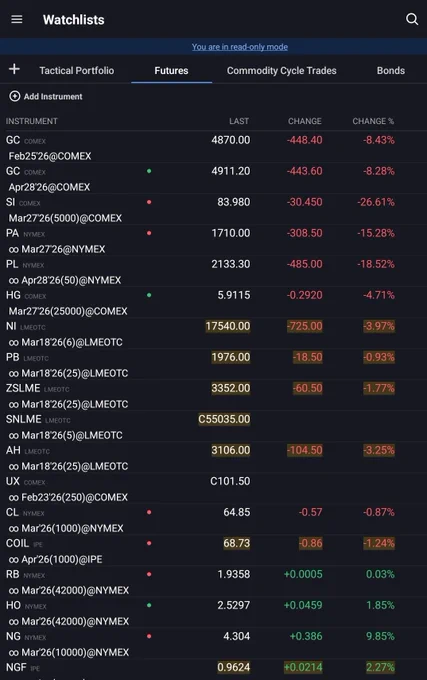Tap the search magnifier icon

tap(412, 19)
